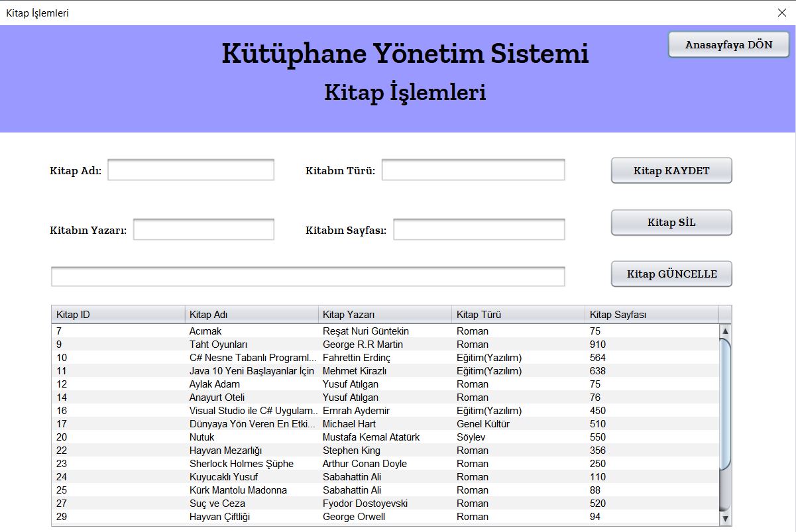Select the Aylak Adam row

tap(385, 384)
